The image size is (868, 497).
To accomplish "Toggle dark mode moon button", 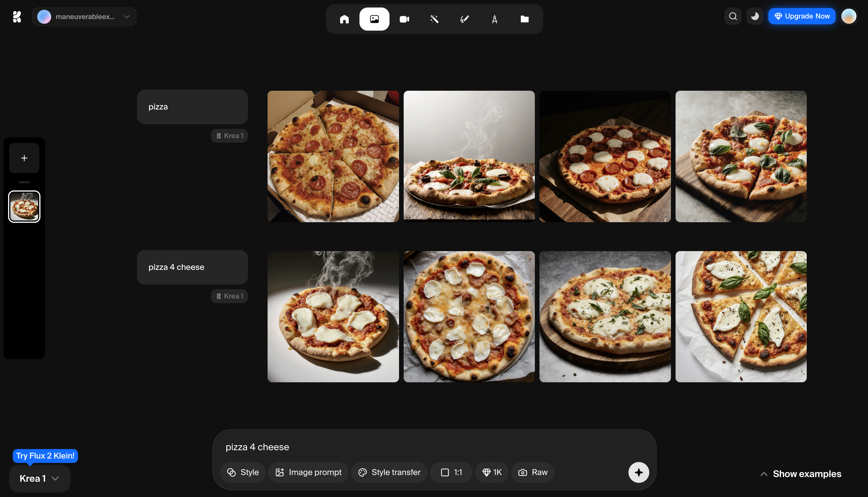I will point(755,16).
